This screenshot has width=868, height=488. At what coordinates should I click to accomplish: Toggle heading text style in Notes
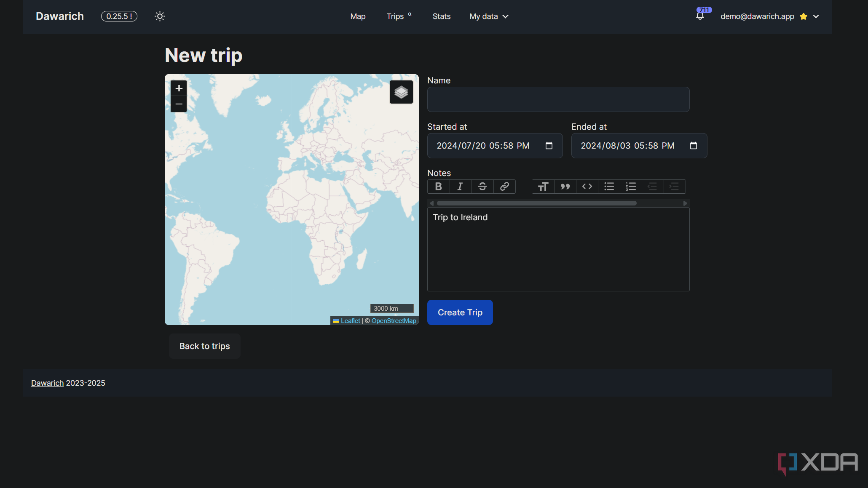click(543, 187)
